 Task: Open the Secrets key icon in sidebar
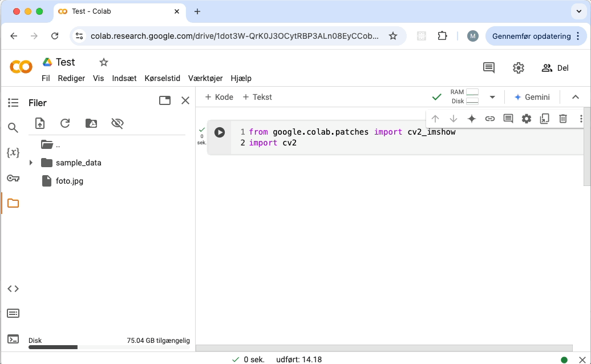[x=13, y=178]
